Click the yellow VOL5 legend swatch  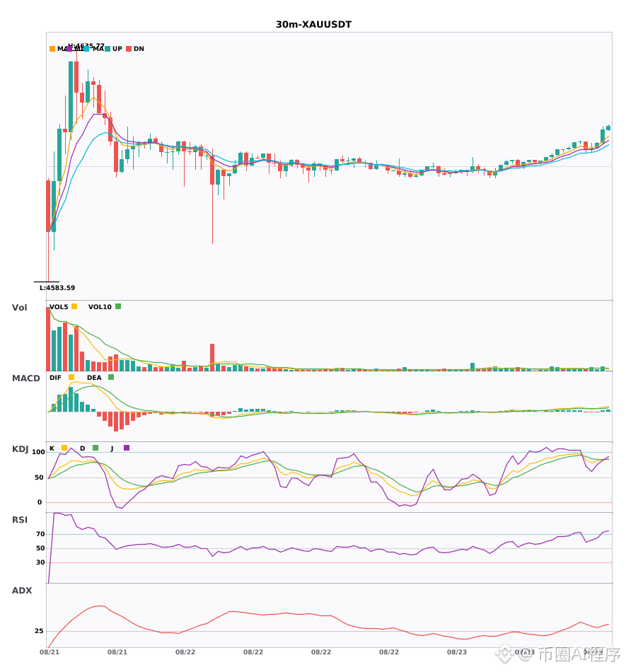[x=74, y=306]
